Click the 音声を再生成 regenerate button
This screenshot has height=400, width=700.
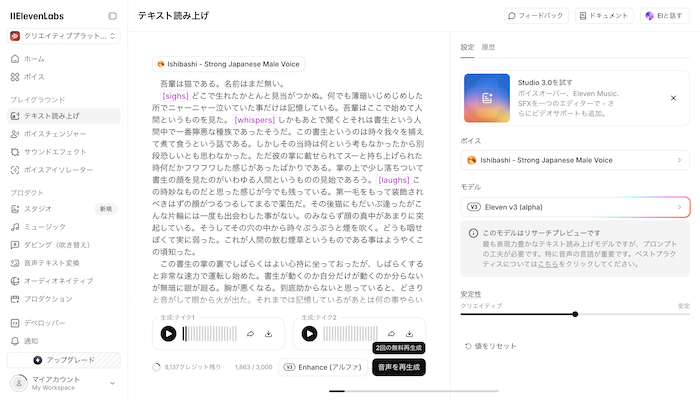click(x=398, y=368)
